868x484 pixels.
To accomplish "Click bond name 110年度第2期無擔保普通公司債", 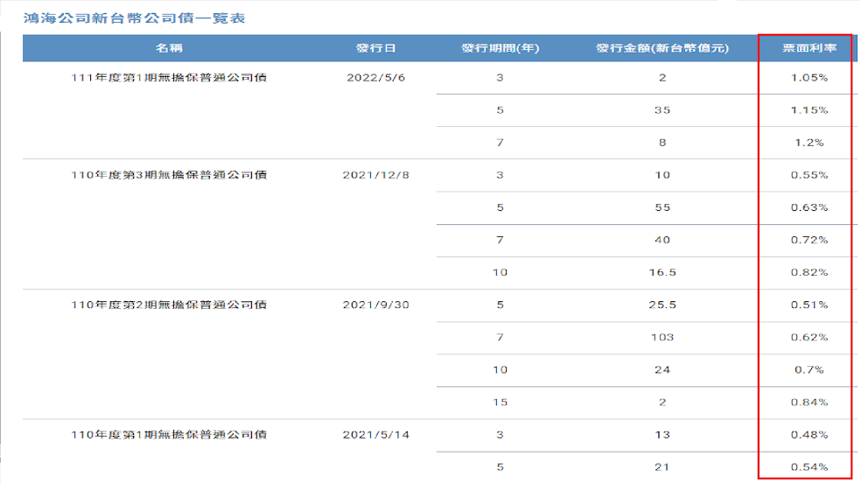I will coord(170,305).
